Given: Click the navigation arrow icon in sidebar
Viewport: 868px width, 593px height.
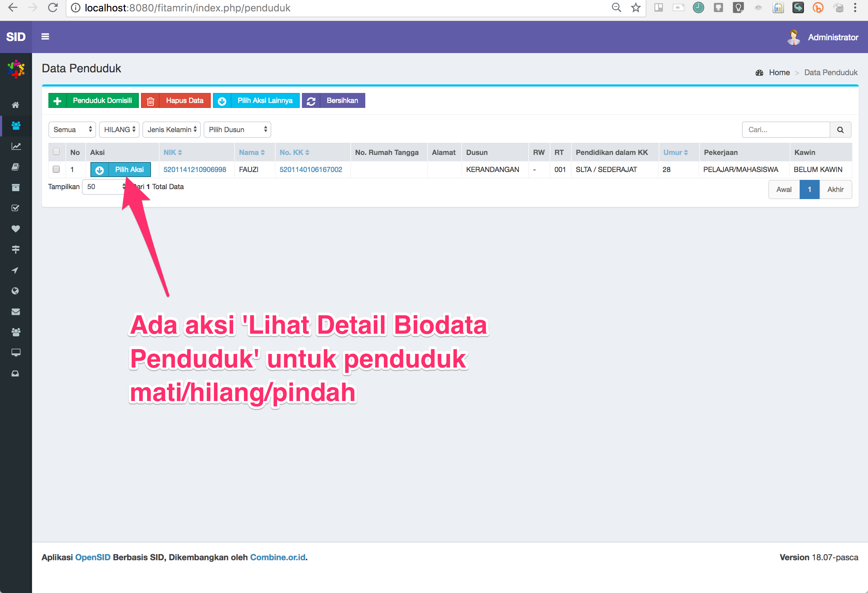Looking at the screenshot, I should [16, 270].
